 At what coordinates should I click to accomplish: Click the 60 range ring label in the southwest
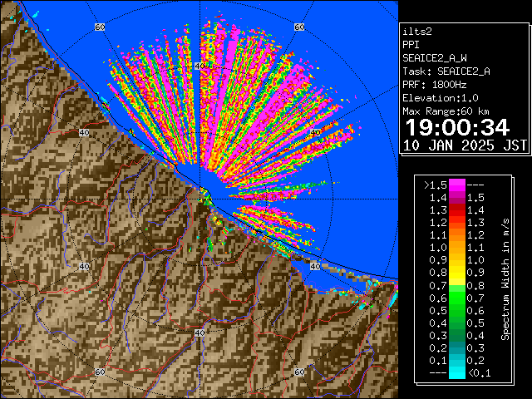pyautogui.click(x=100, y=372)
